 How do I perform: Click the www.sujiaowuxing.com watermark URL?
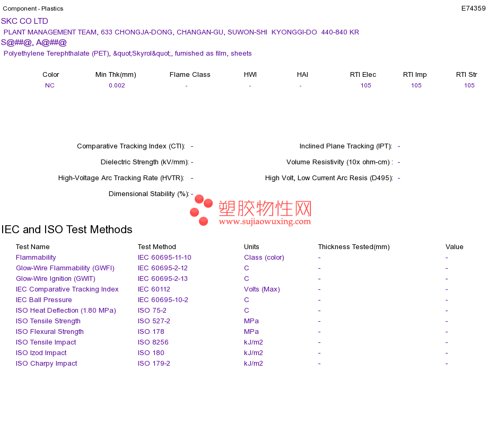265,222
